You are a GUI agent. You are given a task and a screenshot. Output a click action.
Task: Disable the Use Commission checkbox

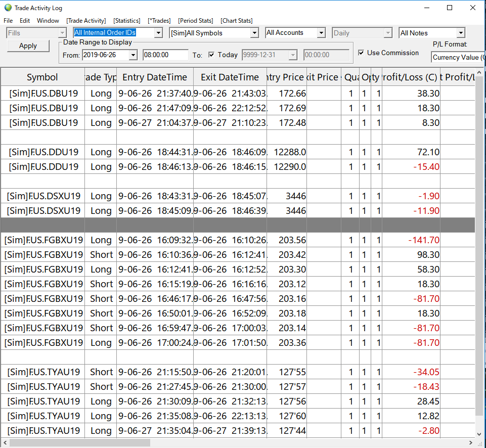(361, 53)
